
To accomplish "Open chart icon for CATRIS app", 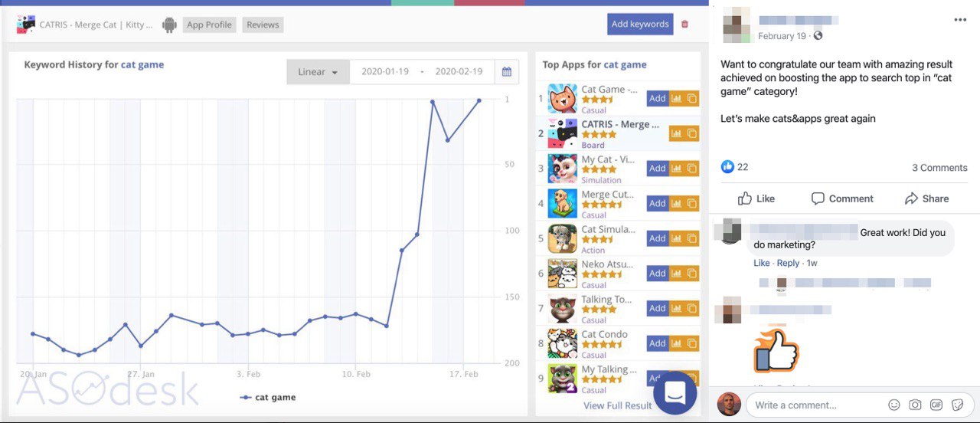I will click(676, 133).
